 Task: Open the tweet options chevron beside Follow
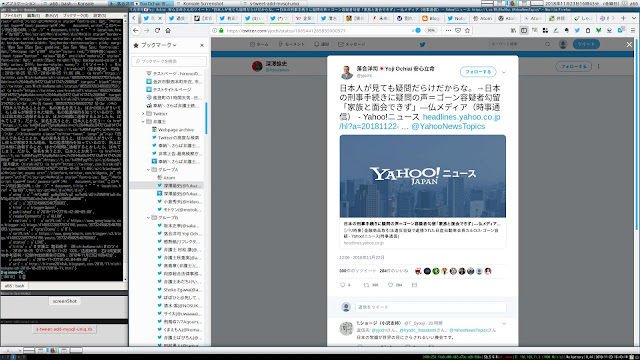[504, 72]
